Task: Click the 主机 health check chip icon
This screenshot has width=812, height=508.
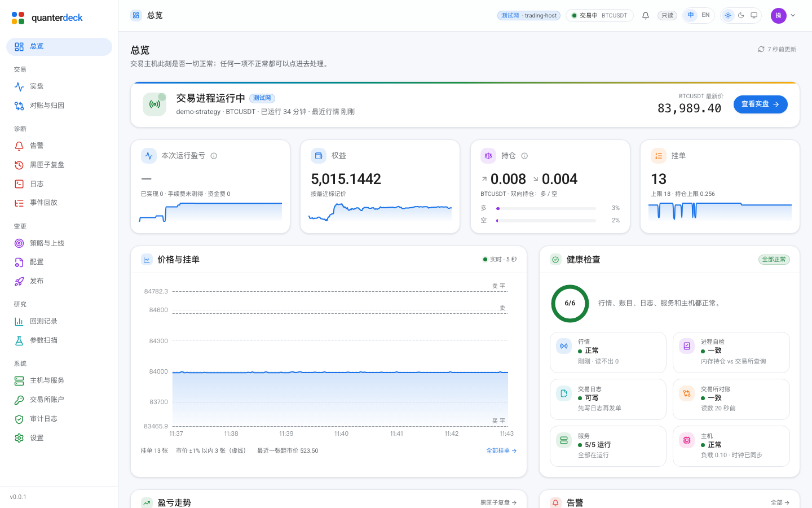Action: [x=687, y=440]
